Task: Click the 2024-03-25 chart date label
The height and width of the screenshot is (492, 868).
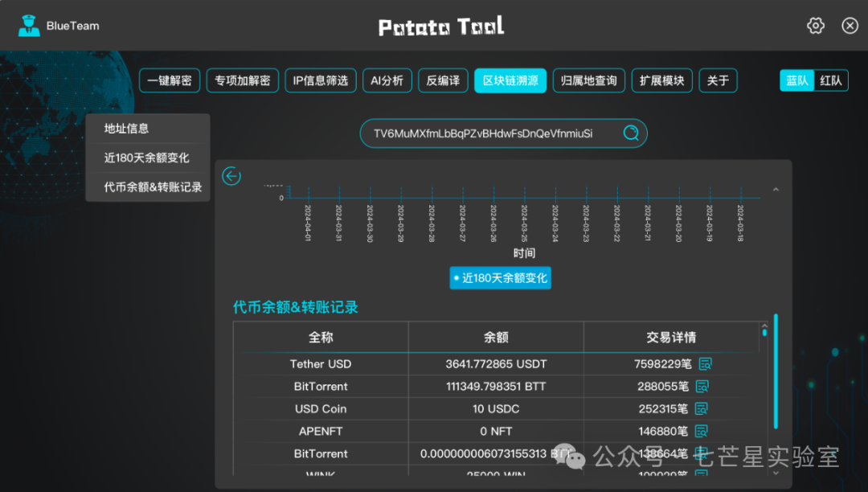Action: click(x=524, y=223)
